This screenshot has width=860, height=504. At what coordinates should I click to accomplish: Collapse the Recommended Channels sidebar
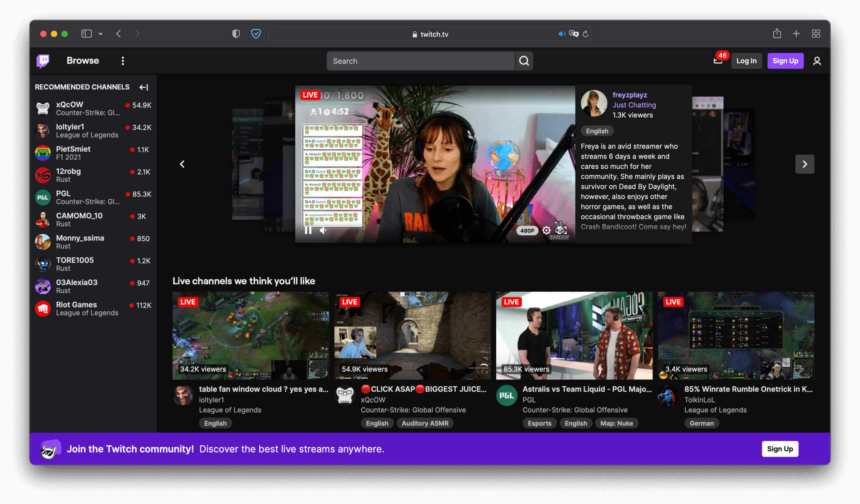[144, 87]
